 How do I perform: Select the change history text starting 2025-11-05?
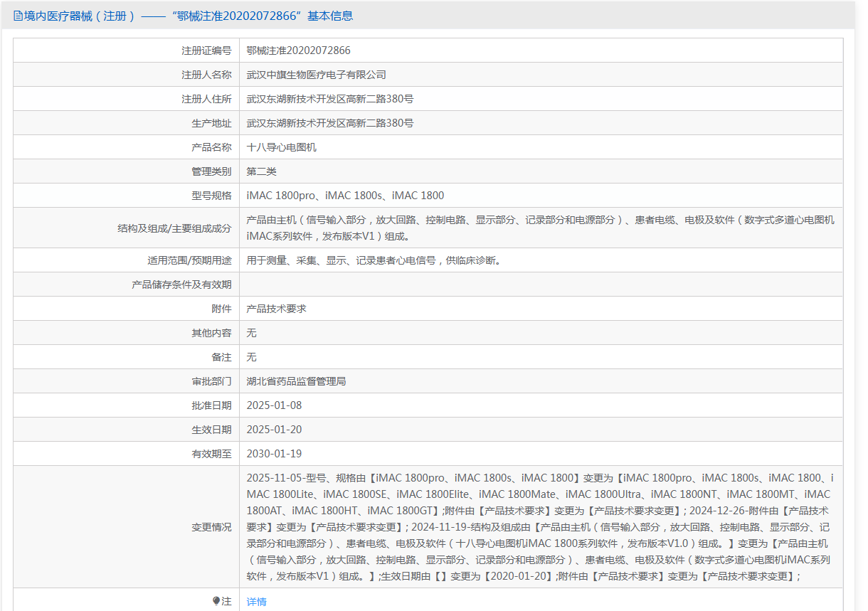[541, 527]
